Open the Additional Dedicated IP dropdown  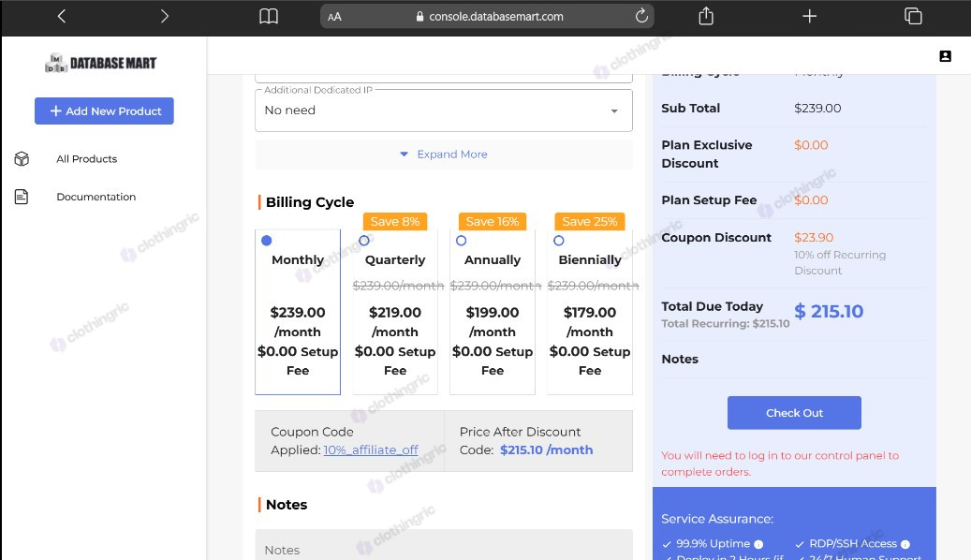(x=444, y=111)
